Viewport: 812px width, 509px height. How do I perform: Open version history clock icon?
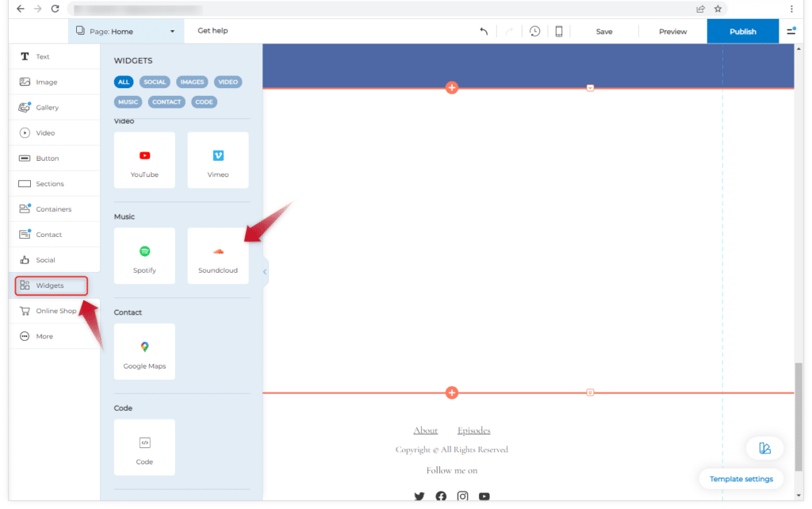[535, 32]
